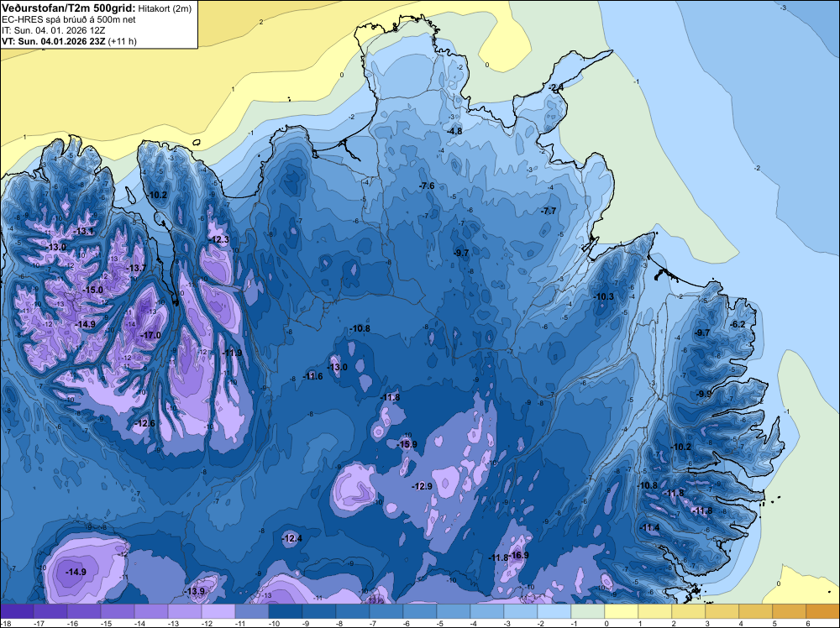840x628 pixels.
Task: Click the -13.7 temperature label
Action: [x=136, y=268]
